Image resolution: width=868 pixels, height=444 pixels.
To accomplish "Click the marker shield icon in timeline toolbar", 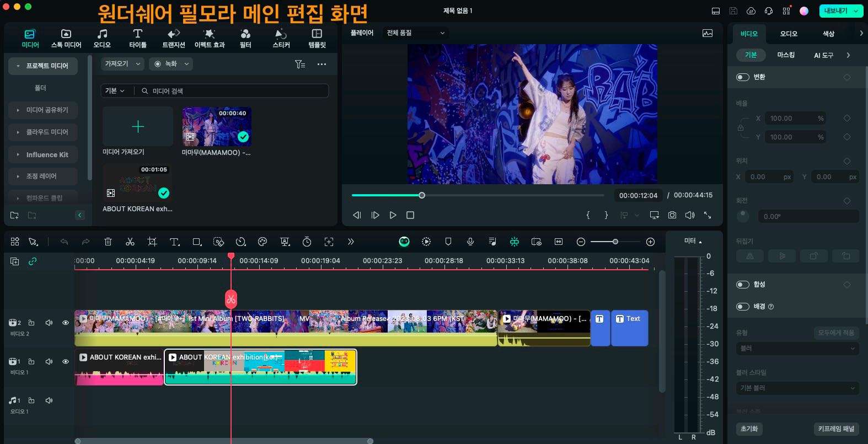I will pyautogui.click(x=448, y=242).
